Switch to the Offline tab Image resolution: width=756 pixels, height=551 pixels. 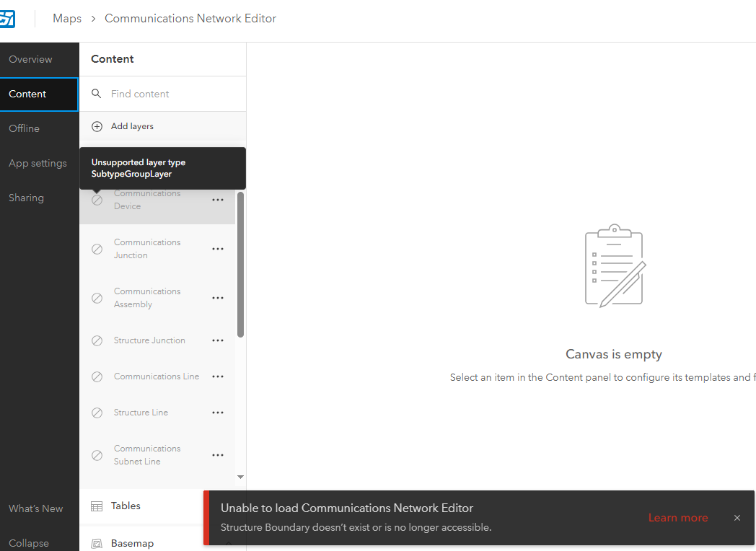coord(40,128)
